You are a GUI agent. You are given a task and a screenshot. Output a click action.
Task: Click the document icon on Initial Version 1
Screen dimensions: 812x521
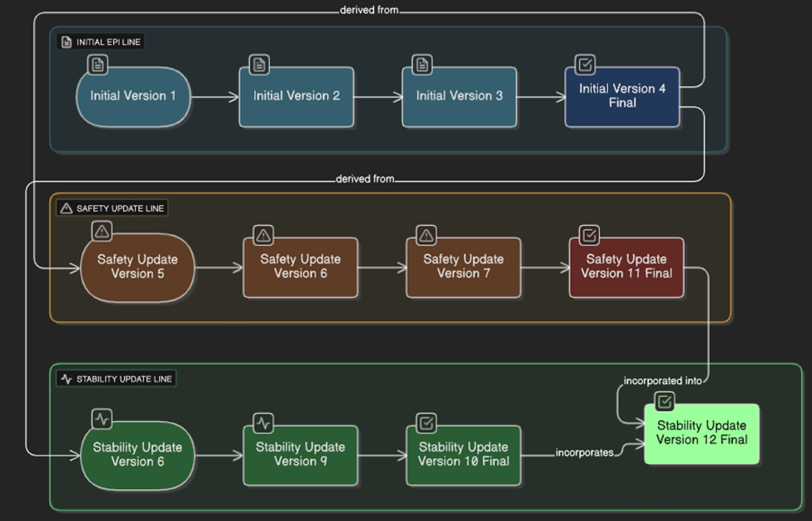tap(98, 65)
